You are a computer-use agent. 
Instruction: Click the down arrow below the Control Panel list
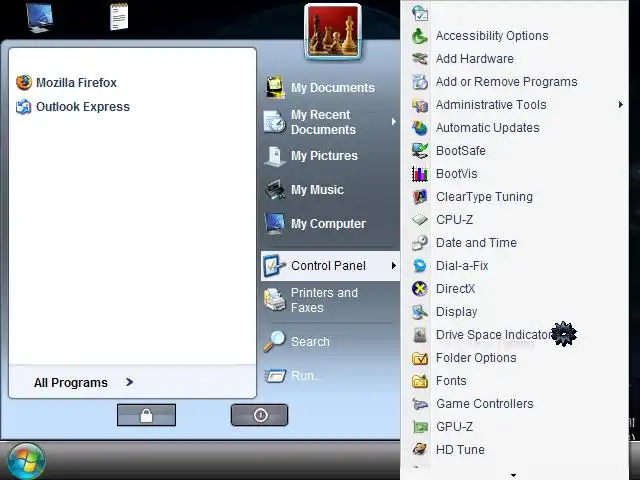pyautogui.click(x=513, y=475)
